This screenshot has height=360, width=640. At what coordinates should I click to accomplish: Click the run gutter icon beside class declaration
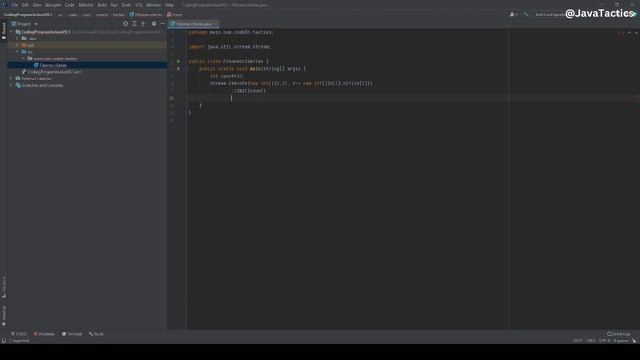178,61
